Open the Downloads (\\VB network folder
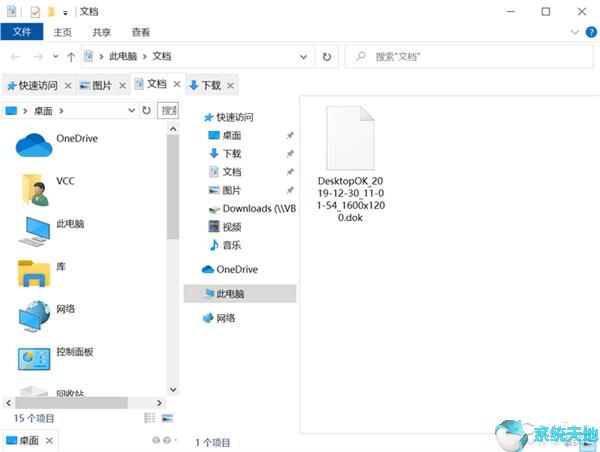The width and height of the screenshot is (600, 452). click(252, 209)
